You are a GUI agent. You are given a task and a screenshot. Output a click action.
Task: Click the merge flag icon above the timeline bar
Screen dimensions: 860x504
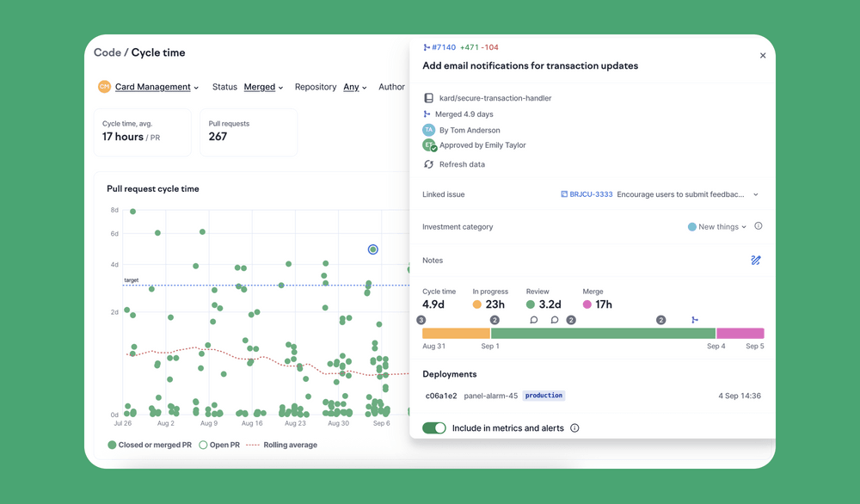tap(695, 319)
